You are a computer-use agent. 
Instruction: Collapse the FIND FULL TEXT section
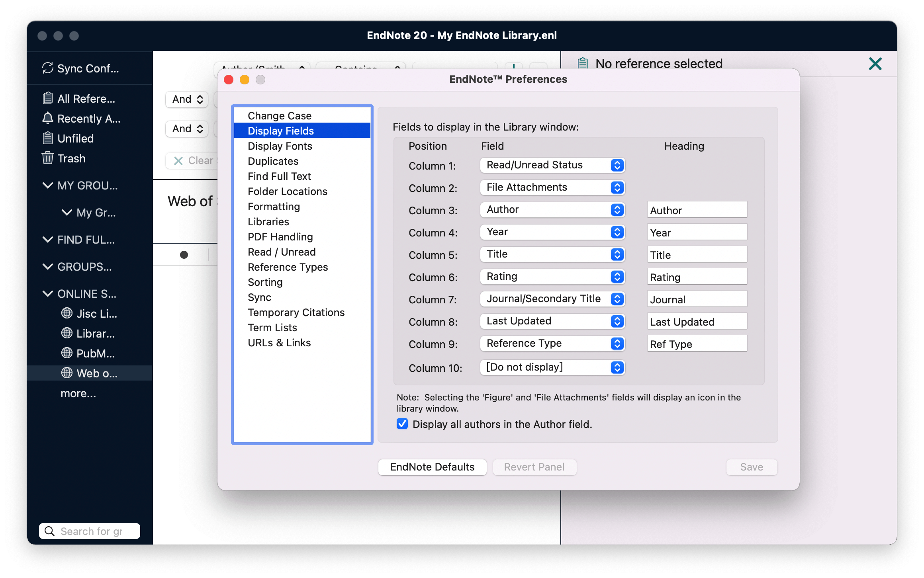47,239
